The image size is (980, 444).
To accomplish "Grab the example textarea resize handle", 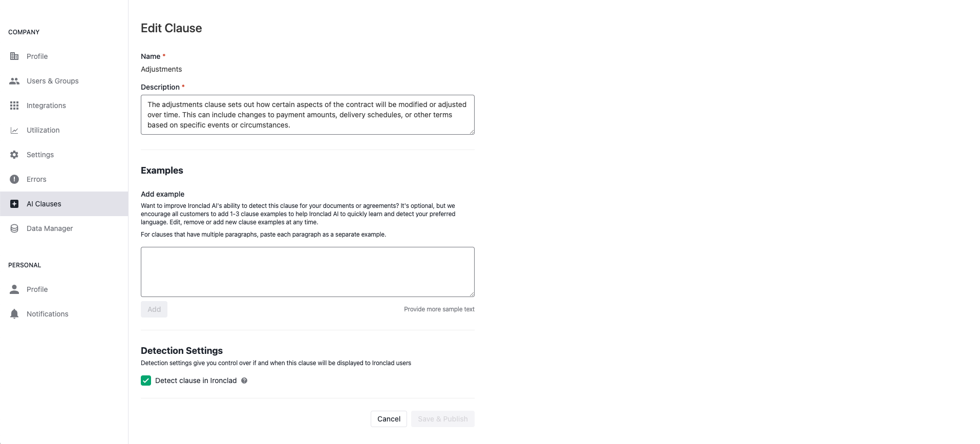I will point(472,294).
